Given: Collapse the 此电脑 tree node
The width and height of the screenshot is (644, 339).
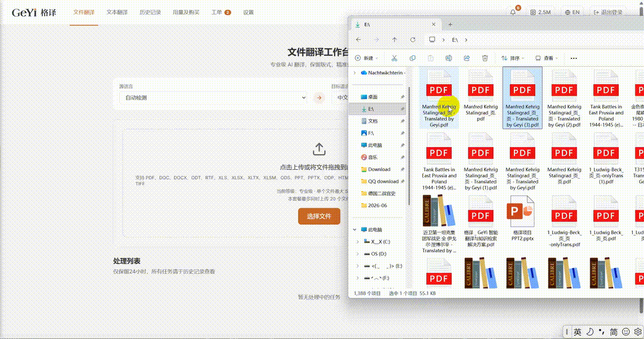Looking at the screenshot, I should 355,229.
